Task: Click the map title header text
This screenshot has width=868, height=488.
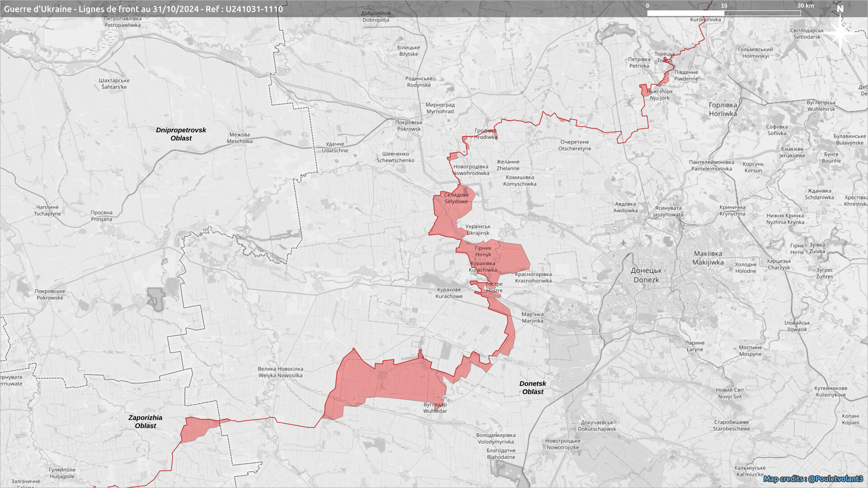Action: click(x=143, y=9)
